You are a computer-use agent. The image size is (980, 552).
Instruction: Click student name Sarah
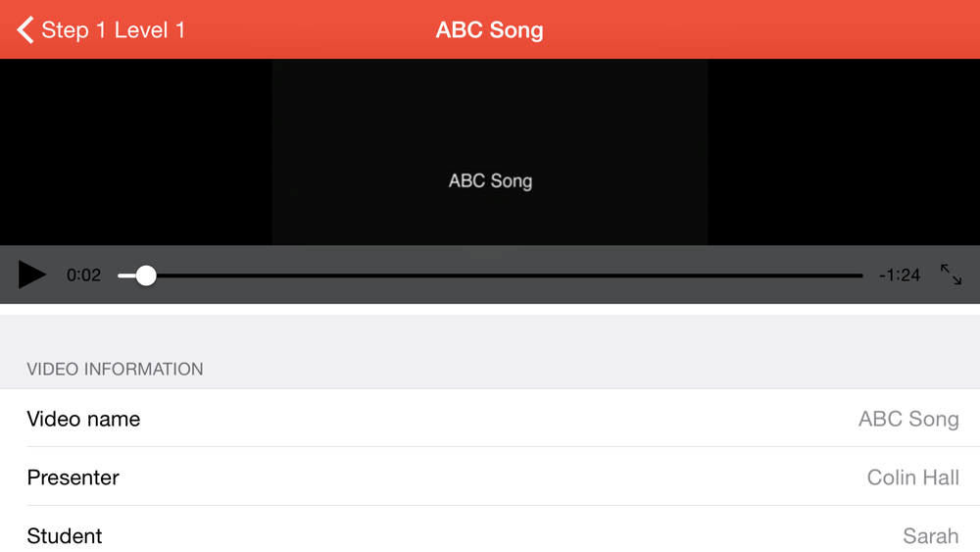point(931,535)
